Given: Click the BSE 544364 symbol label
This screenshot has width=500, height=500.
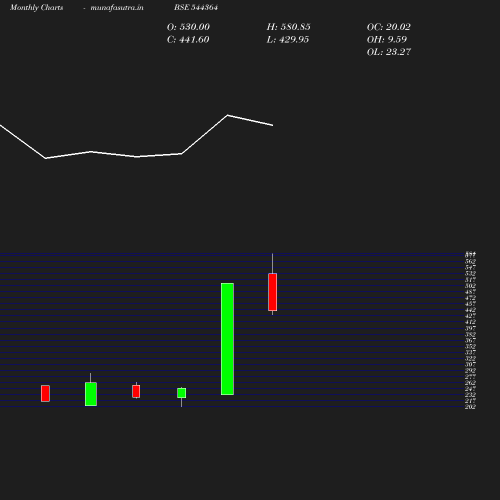Looking at the screenshot, I should pos(196,7).
